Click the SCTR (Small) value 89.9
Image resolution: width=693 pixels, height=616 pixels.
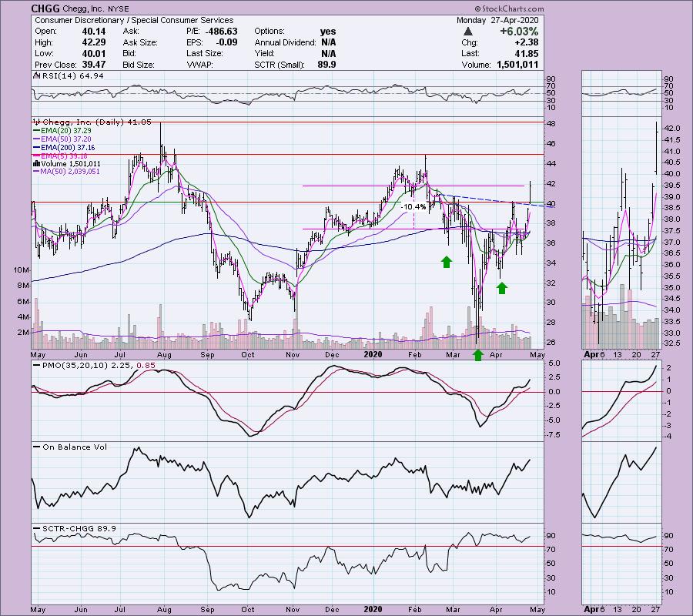point(326,65)
